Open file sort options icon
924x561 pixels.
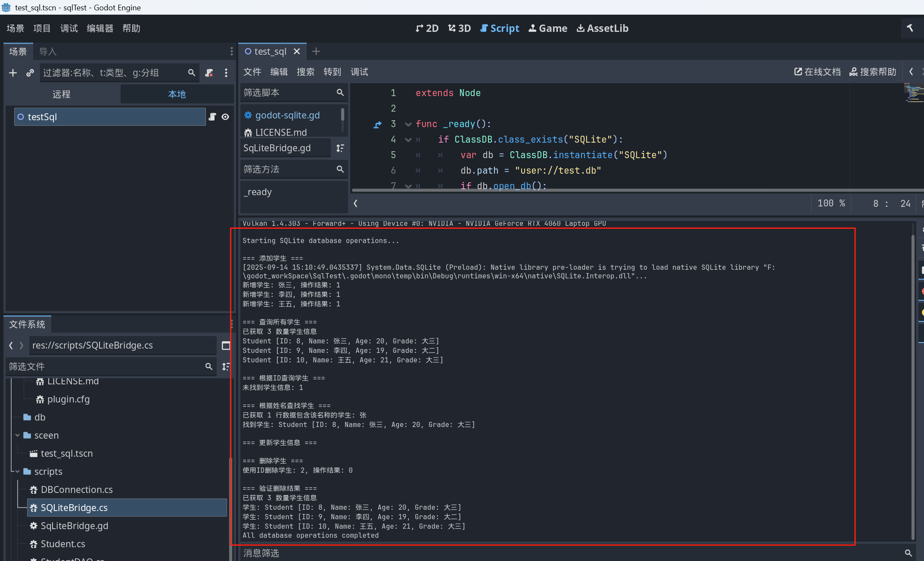pyautogui.click(x=226, y=367)
